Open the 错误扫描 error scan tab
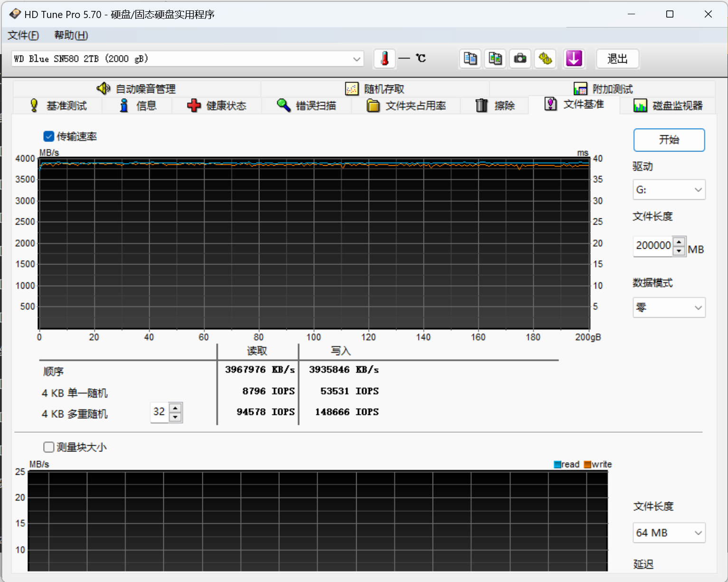The image size is (728, 582). [x=306, y=105]
